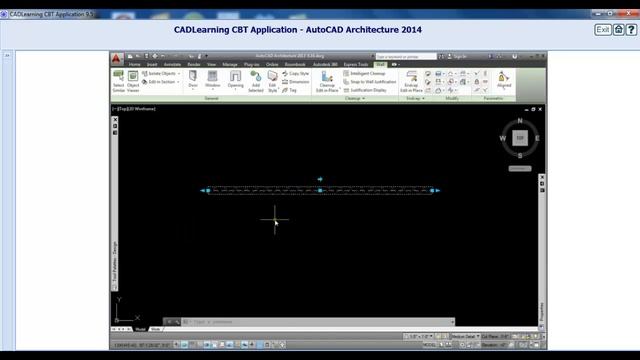Screen dimensions: 640x360
Task: Click the command line input field
Action: [x=318, y=322]
